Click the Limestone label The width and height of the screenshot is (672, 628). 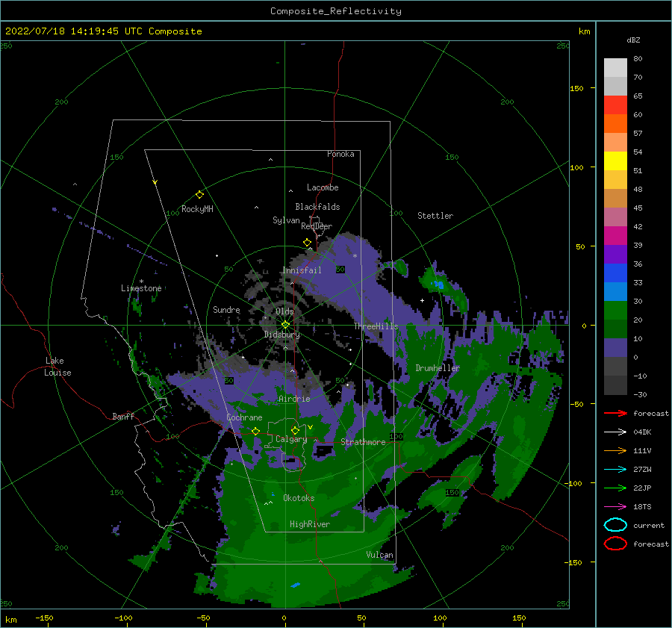tap(141, 288)
